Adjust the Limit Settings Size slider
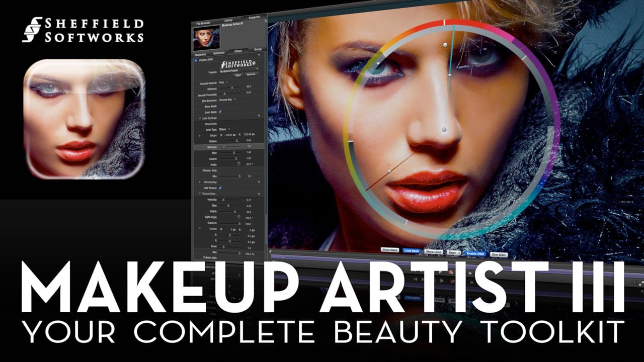 [x=230, y=152]
